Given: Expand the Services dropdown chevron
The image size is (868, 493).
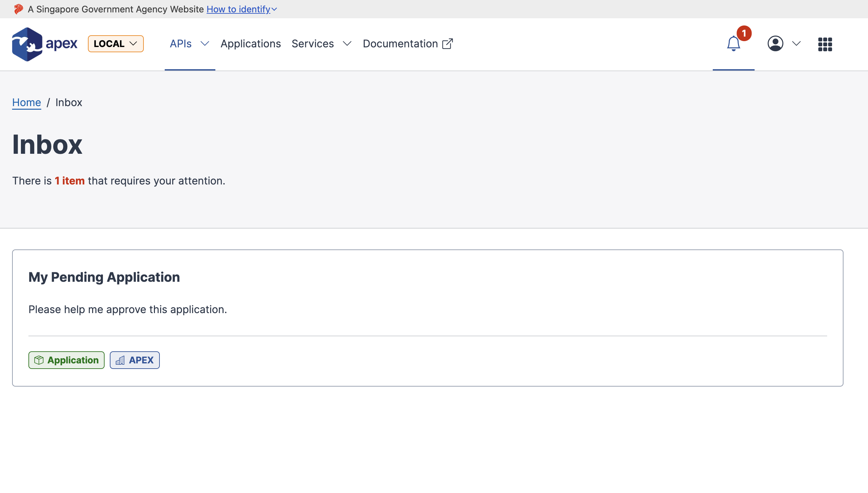Looking at the screenshot, I should [347, 44].
